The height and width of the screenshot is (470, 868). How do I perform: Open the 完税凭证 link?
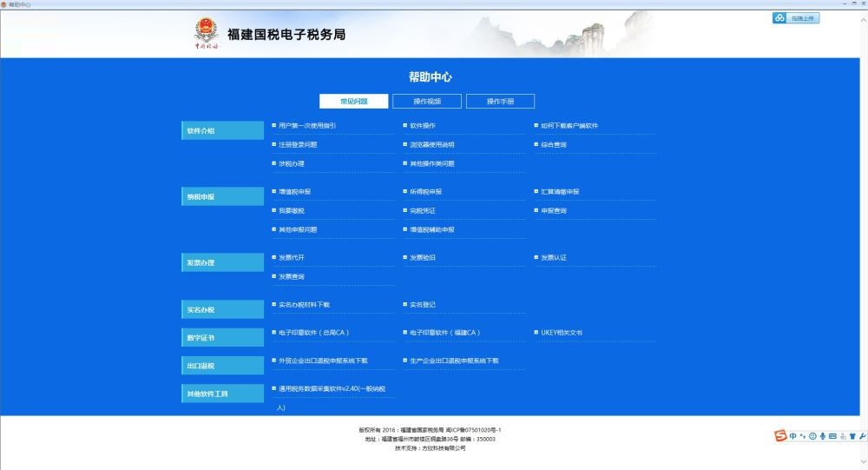point(423,210)
